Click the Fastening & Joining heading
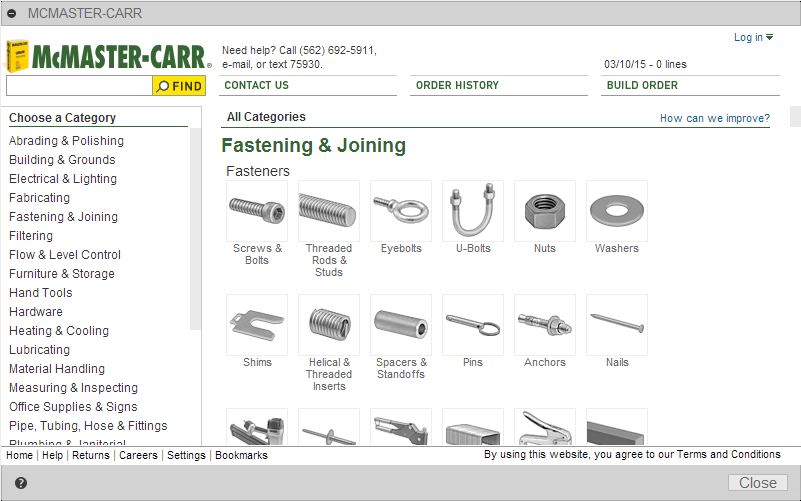This screenshot has width=801, height=501. 314,146
